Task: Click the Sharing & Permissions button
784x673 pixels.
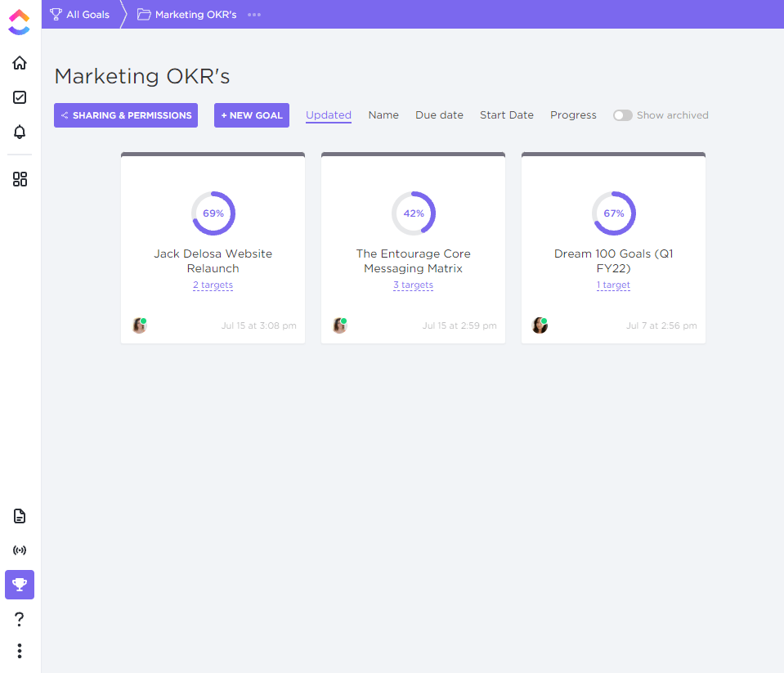Action: click(126, 115)
